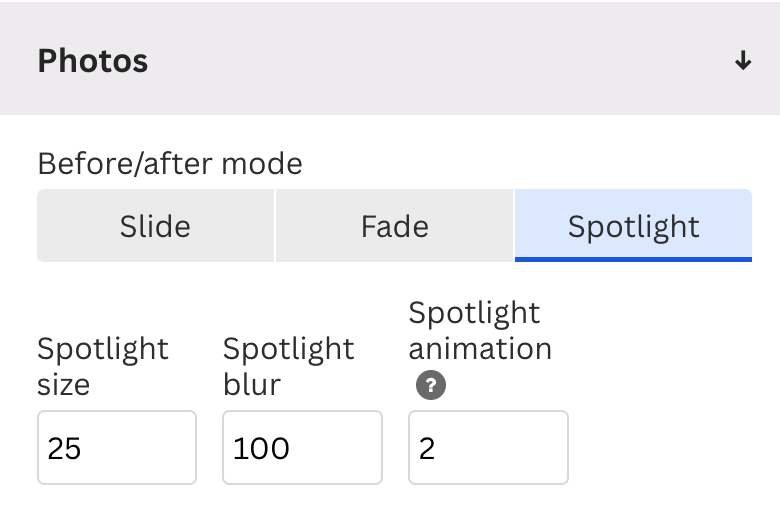Switch away from Spotlight to Slide tab
Viewport: 780px width, 514px height.
pyautogui.click(x=155, y=226)
